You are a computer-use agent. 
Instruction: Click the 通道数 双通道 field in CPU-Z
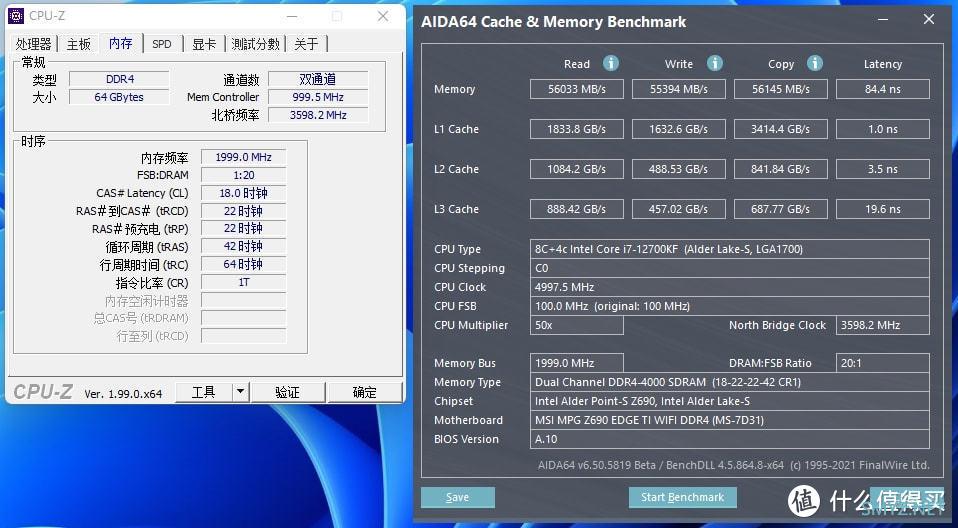click(x=318, y=79)
